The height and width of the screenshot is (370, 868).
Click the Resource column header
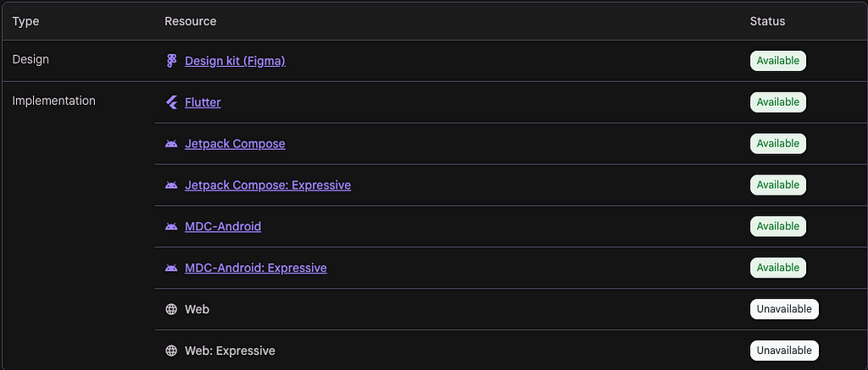click(191, 21)
